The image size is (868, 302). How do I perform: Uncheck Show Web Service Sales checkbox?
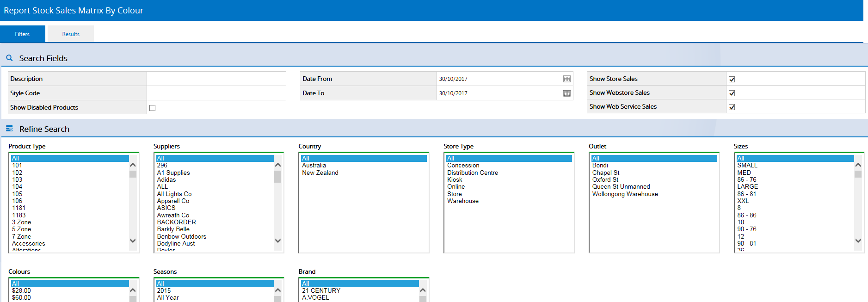click(732, 107)
